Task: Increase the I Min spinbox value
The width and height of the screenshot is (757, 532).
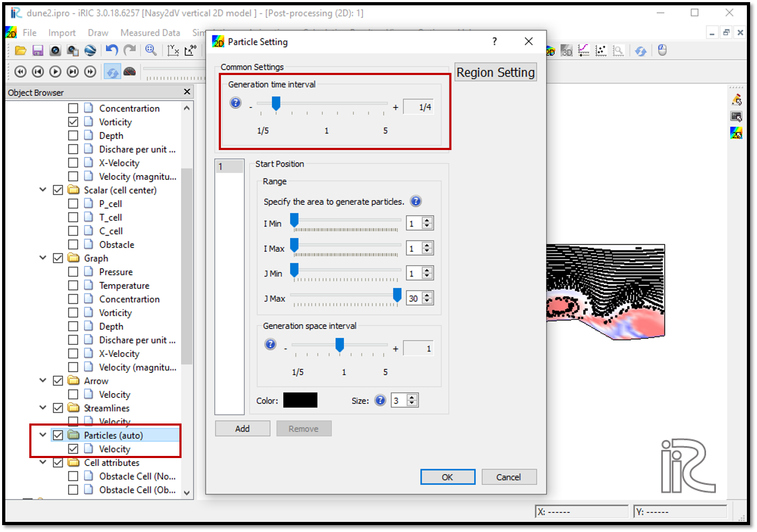Action: [427, 220]
